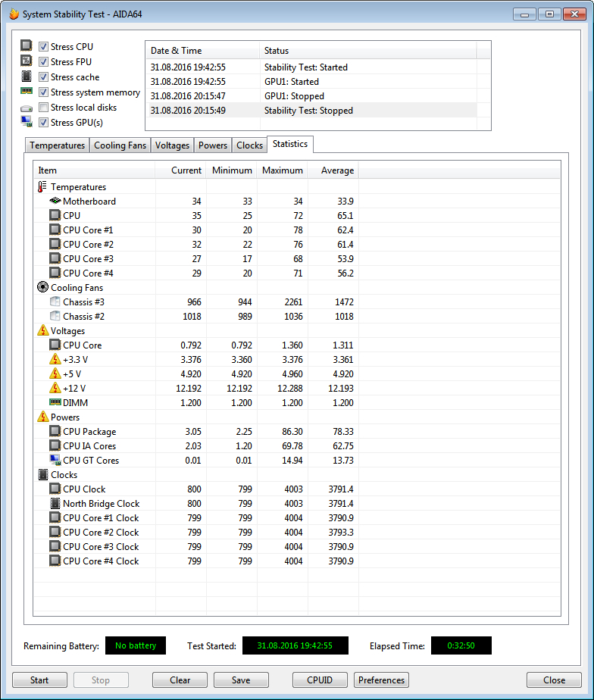Image resolution: width=594 pixels, height=700 pixels.
Task: Click the thermometer icon of Temperatures group
Action: [x=42, y=186]
